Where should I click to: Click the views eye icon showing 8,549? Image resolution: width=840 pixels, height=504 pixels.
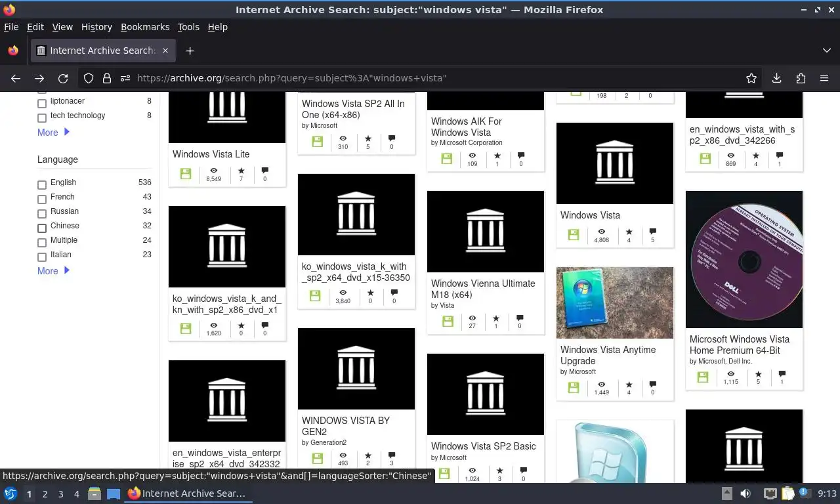click(x=213, y=170)
